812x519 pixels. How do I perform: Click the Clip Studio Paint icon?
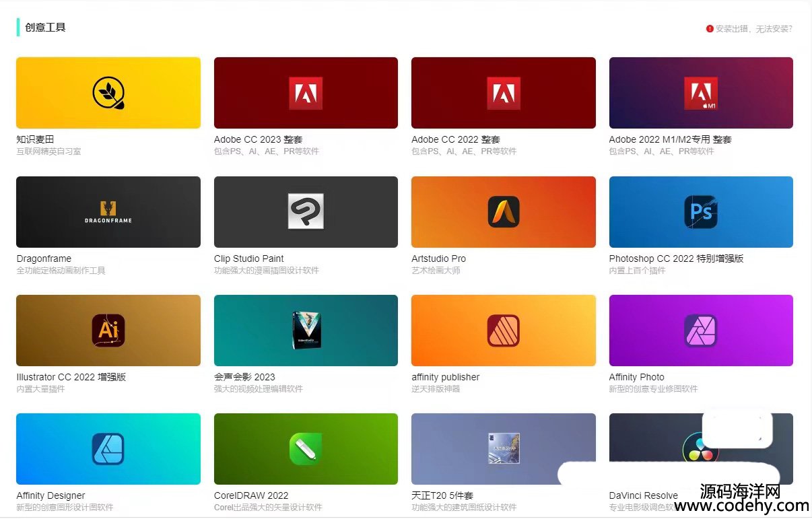[x=306, y=211]
